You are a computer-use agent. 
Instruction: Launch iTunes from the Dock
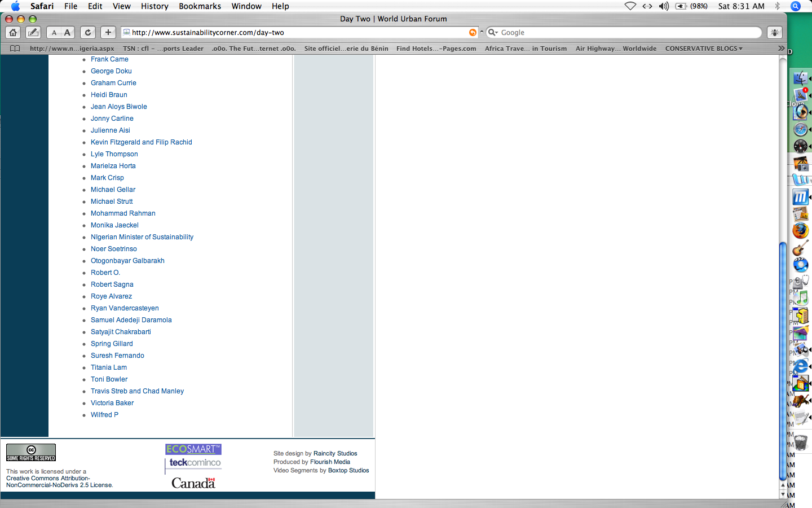tap(800, 297)
